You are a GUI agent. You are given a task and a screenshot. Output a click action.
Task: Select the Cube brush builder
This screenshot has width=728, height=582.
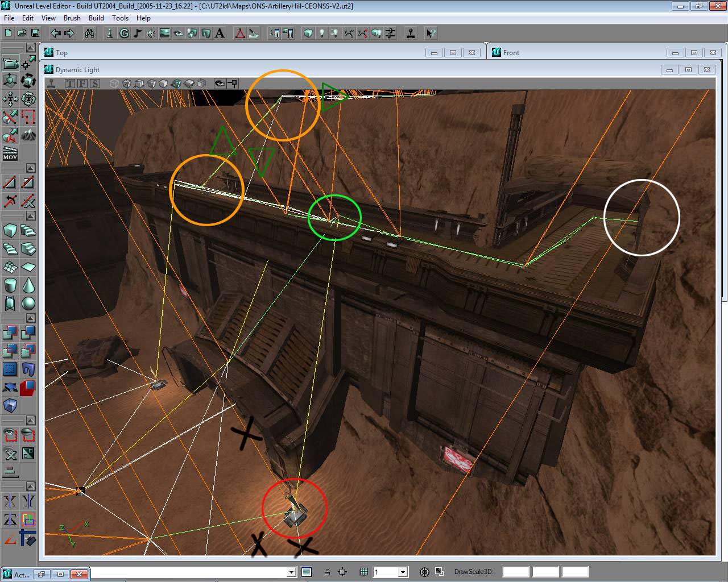point(10,230)
